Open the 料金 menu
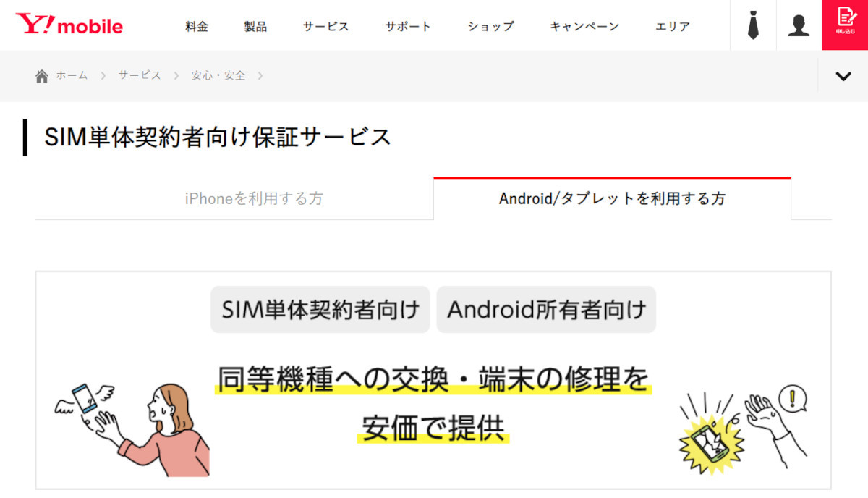Screen dimensions: 868x498 197,27
